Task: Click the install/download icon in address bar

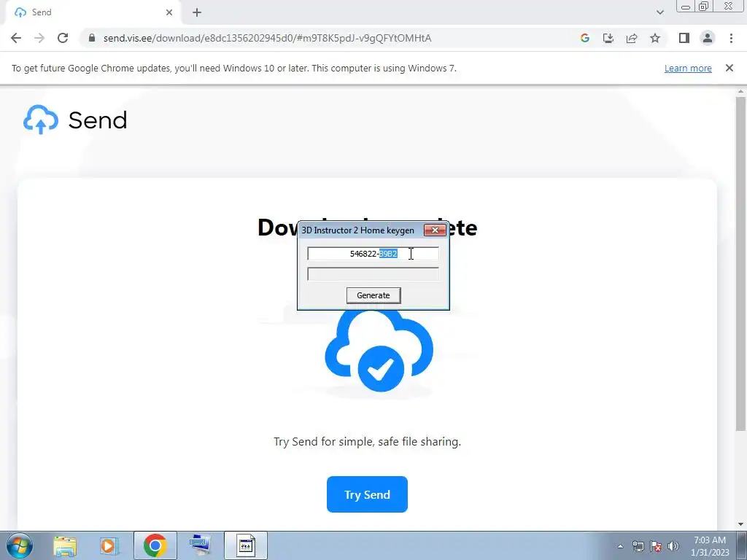Action: (608, 38)
